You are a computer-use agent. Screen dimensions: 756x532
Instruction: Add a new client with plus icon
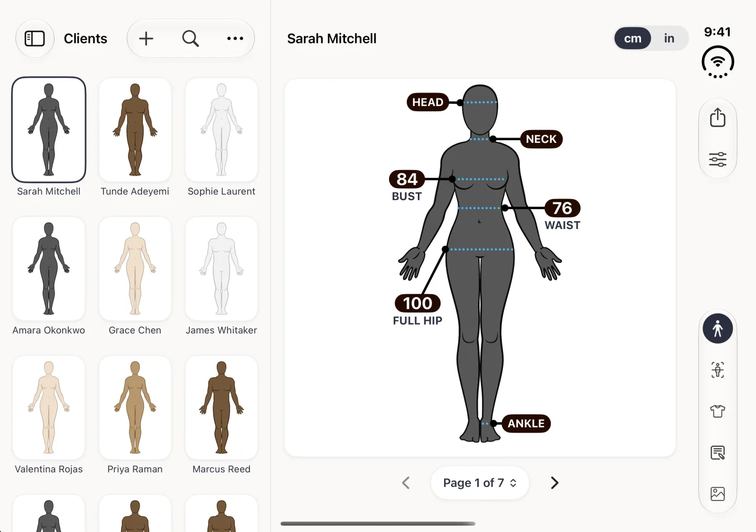click(146, 38)
